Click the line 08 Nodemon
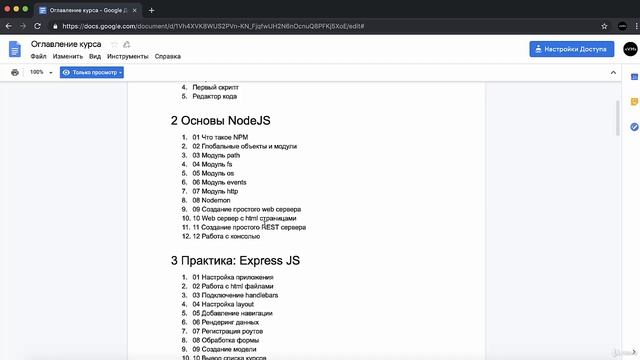The width and height of the screenshot is (640, 360). (211, 200)
